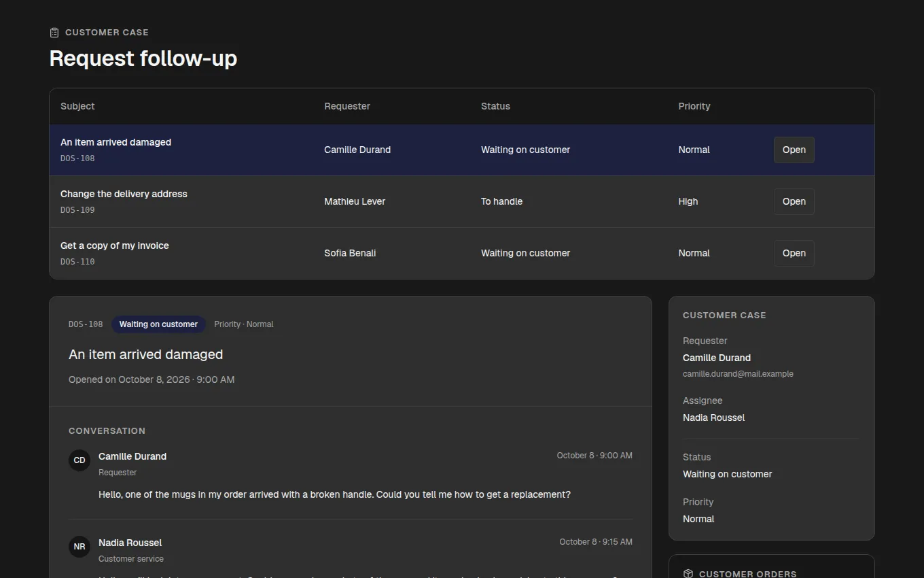This screenshot has height=578, width=924.
Task: Open the DOS-108 damaged item case
Action: [x=794, y=150]
